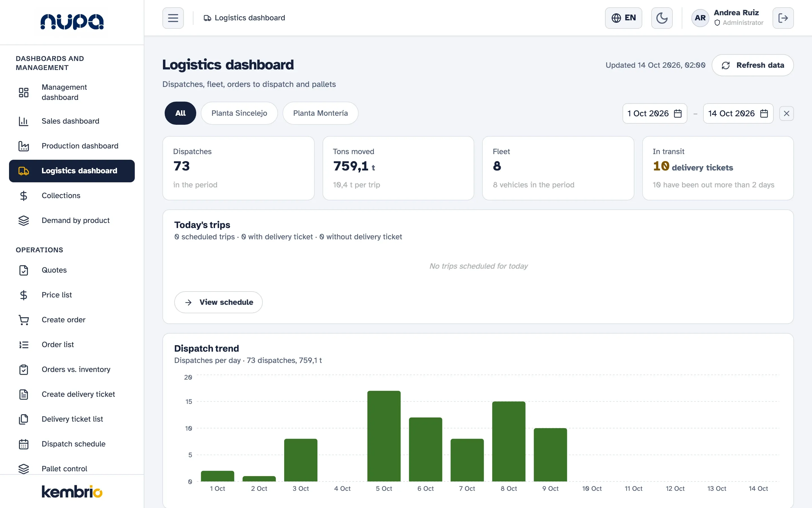
Task: Click the Quotes document icon
Action: pyautogui.click(x=23, y=270)
